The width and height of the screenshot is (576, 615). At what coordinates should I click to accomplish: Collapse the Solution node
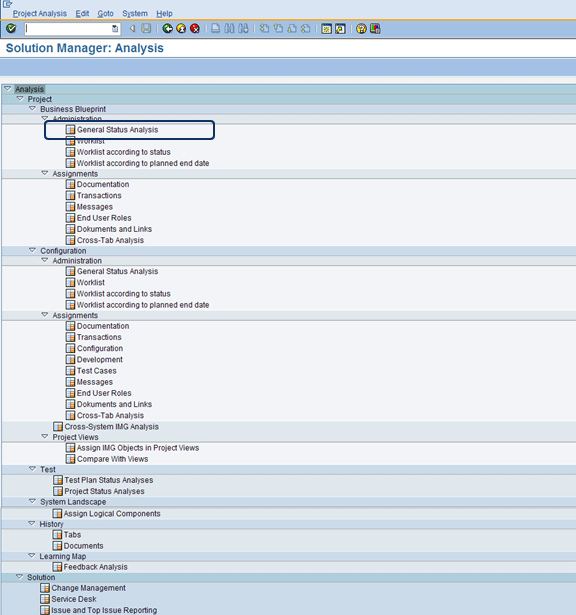pos(20,577)
